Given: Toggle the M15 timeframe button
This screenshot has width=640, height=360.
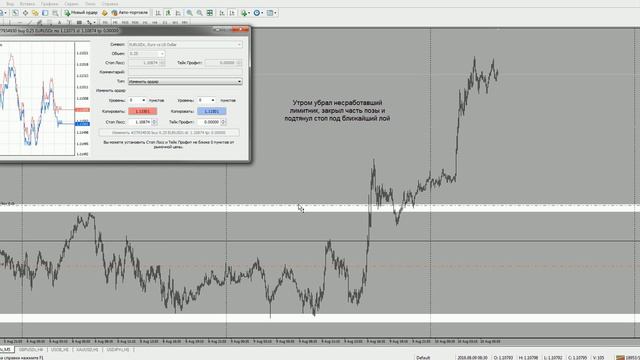Looking at the screenshot, I should [125, 22].
